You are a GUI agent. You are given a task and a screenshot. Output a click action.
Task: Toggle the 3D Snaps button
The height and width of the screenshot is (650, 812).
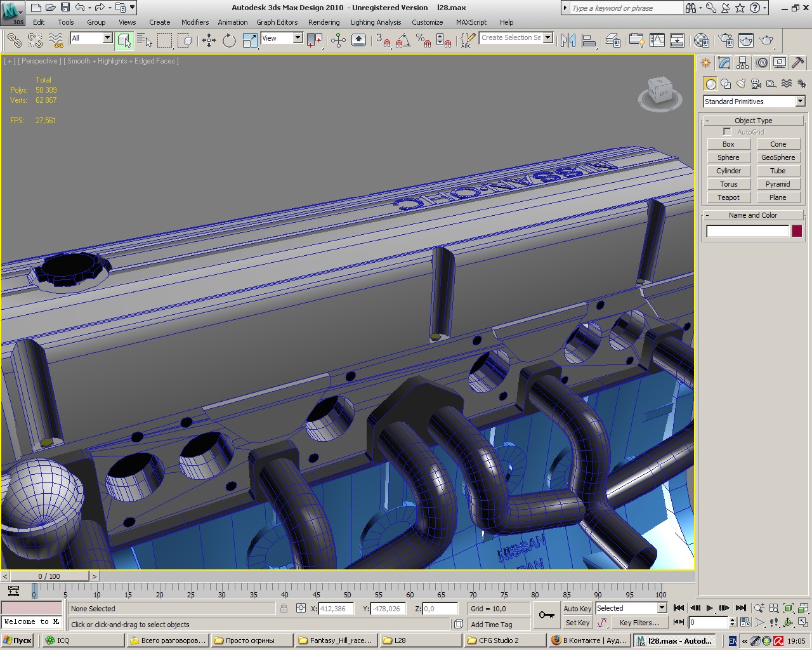click(383, 41)
